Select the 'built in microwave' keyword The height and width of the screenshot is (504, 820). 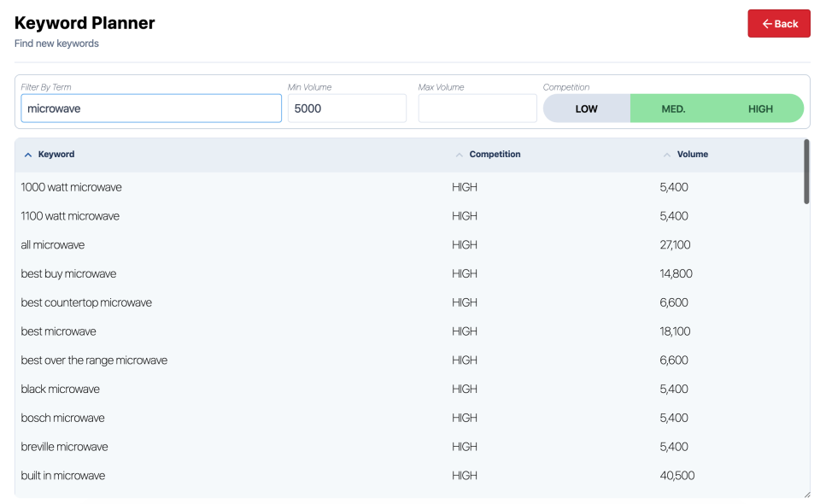(x=62, y=475)
